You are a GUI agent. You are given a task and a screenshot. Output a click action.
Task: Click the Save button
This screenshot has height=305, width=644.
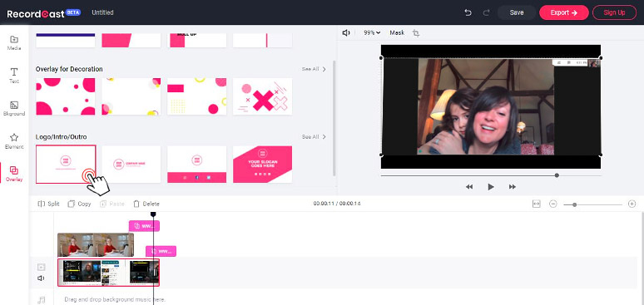516,12
